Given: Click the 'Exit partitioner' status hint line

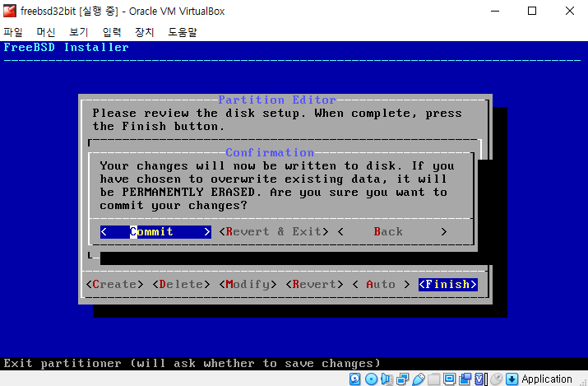Looking at the screenshot, I should [192, 364].
